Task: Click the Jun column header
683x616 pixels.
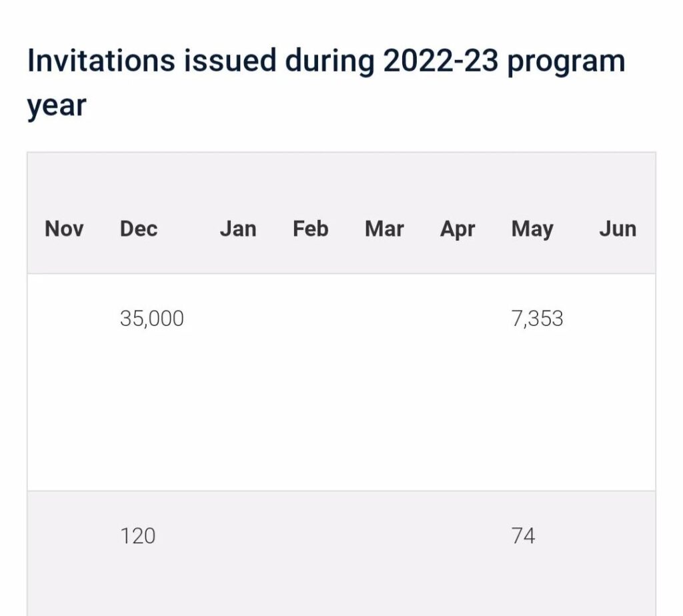Action: (x=618, y=229)
